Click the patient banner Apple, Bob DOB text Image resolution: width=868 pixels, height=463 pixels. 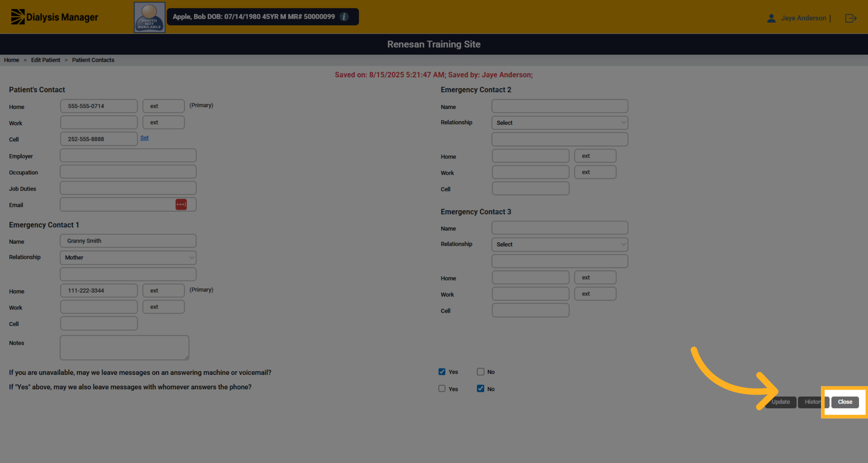(254, 17)
